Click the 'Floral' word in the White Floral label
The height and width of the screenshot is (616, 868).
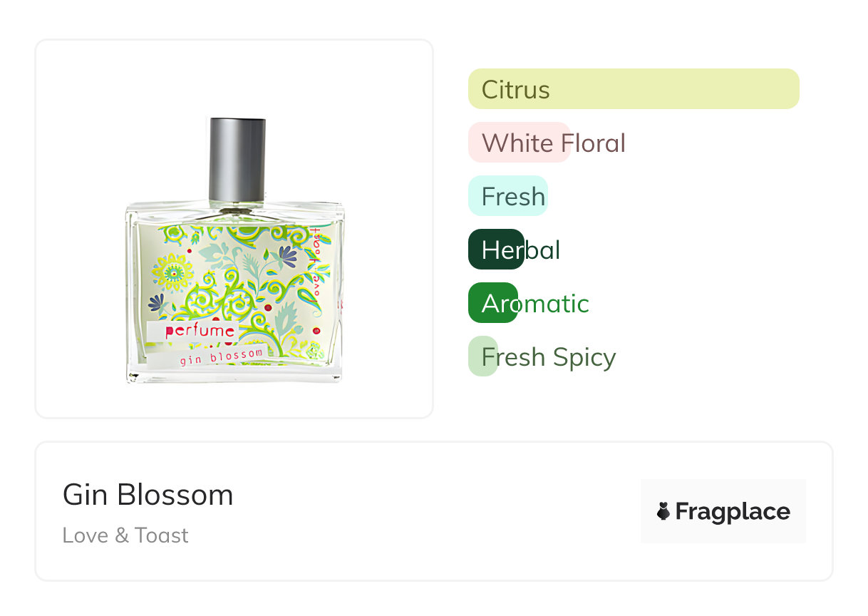(x=593, y=143)
